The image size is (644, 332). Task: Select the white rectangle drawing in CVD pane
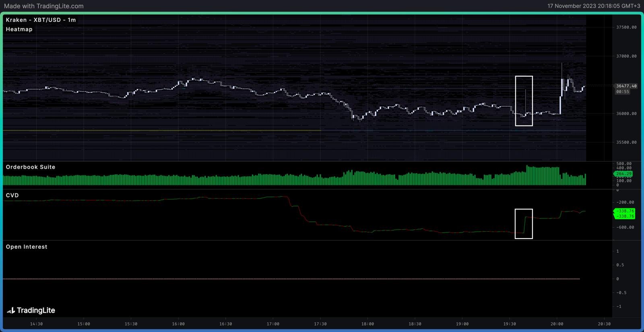(516, 224)
